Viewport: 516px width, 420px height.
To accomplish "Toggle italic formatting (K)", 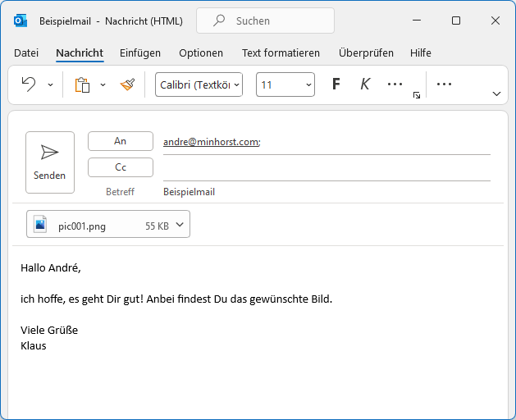I will tap(365, 84).
